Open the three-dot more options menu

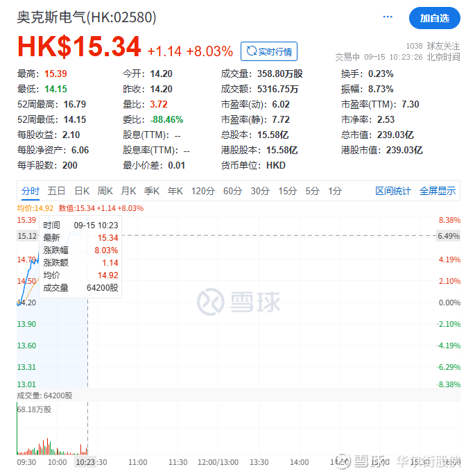388,17
